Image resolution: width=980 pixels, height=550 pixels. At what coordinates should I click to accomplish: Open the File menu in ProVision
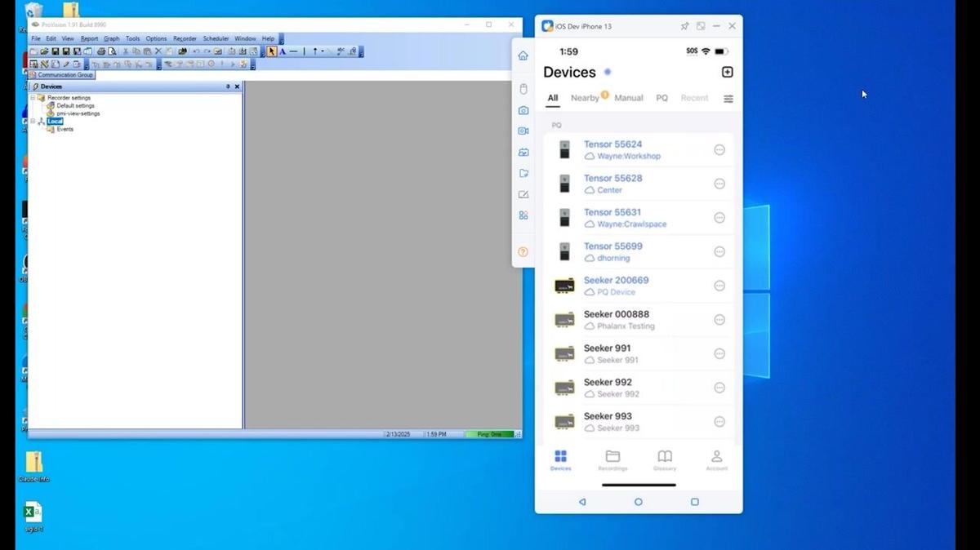[x=35, y=38]
